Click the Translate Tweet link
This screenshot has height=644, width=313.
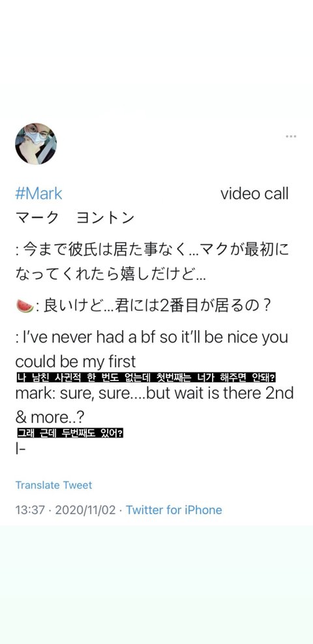(53, 485)
